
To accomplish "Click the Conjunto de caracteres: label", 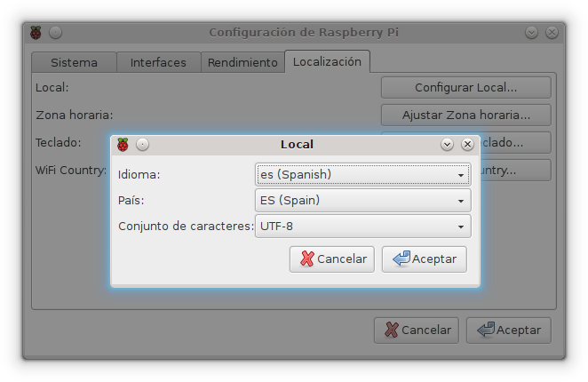I will [x=186, y=227].
